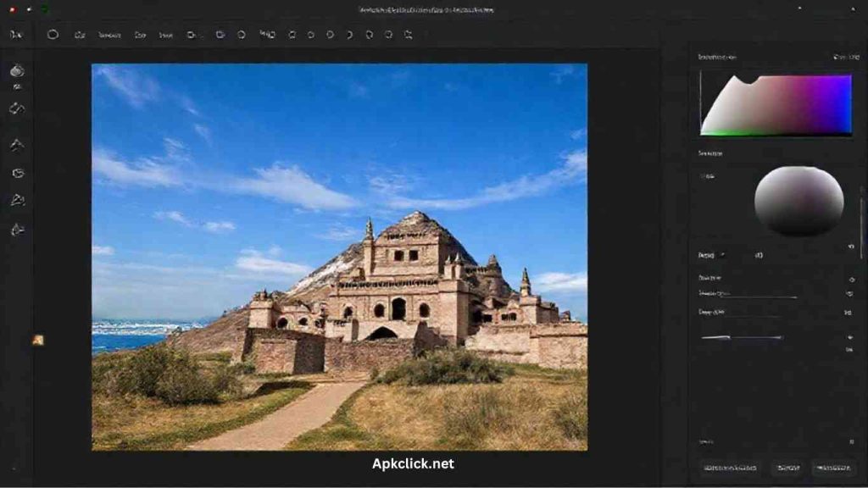Click the rightmost icon in top toolbar

(408, 35)
